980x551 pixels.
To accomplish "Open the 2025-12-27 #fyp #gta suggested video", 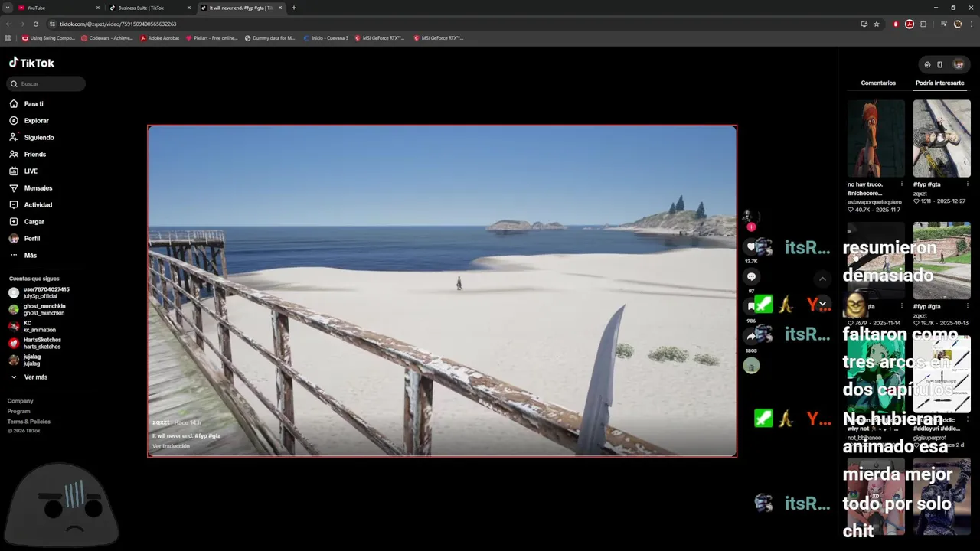I will (x=941, y=139).
